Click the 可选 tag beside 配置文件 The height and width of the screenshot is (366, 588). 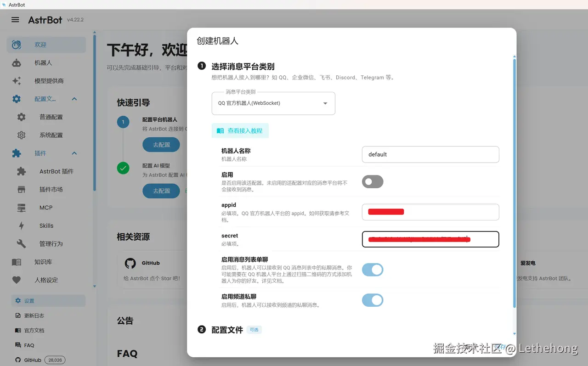click(x=254, y=330)
